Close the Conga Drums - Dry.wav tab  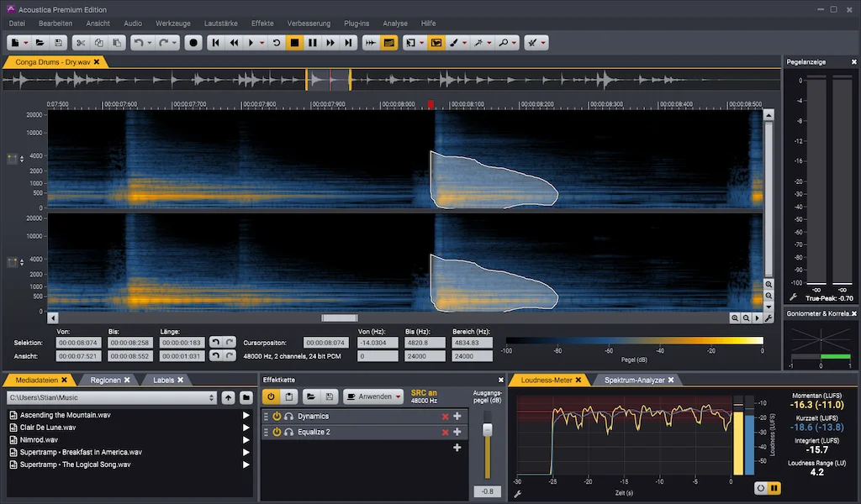click(97, 62)
